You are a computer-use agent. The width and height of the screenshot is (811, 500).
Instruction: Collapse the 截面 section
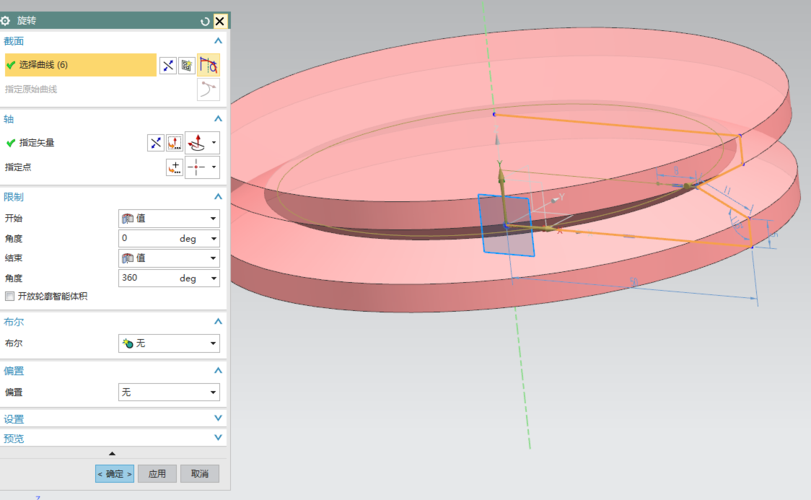click(x=218, y=41)
